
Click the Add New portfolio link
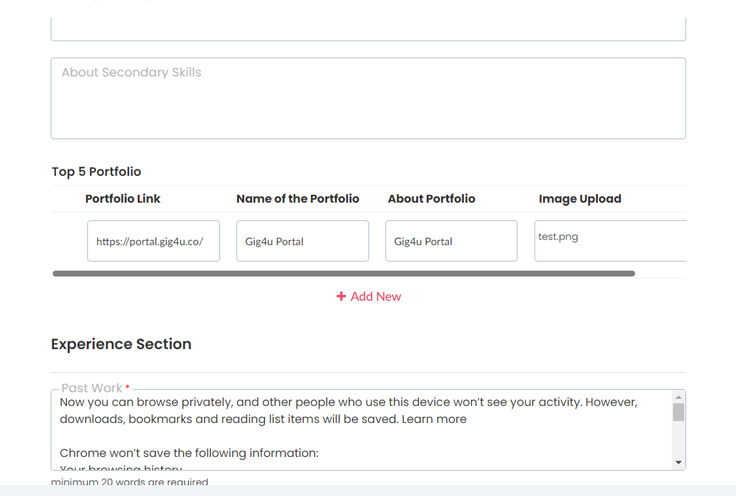(x=369, y=297)
